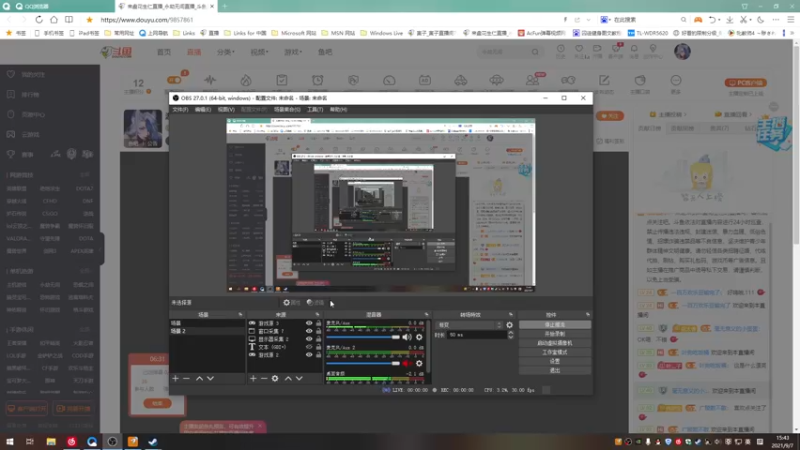Add a new scene with the plus icon

(x=176, y=379)
